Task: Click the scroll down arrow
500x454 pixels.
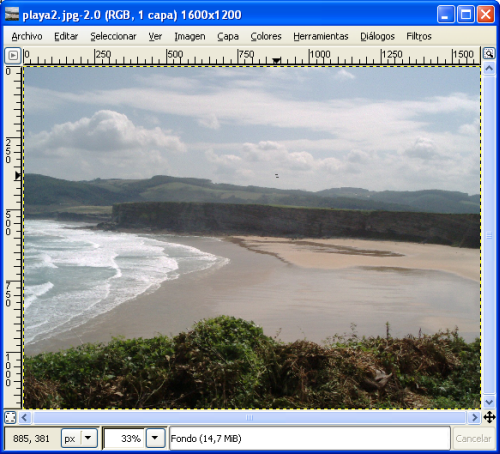Action: click(489, 402)
